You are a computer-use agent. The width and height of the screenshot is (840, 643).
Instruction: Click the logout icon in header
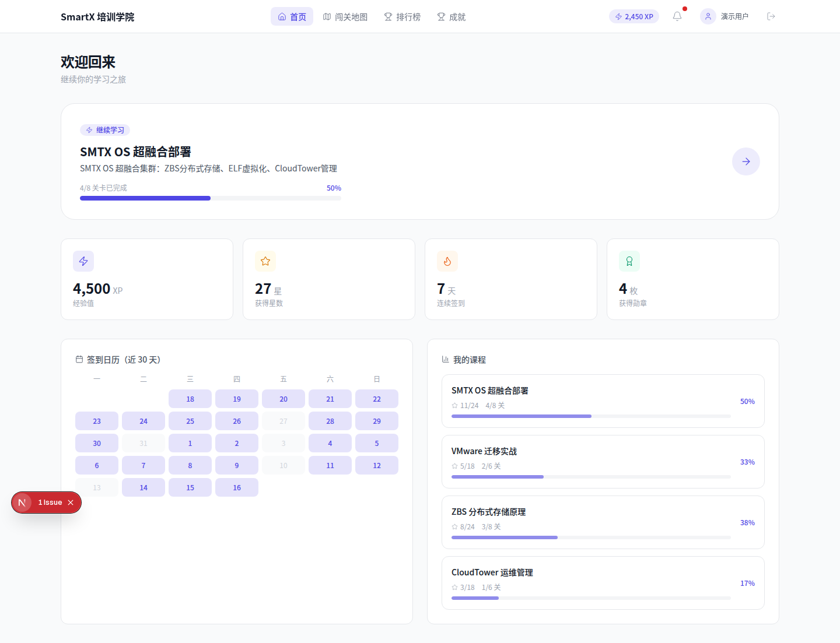[x=771, y=16]
